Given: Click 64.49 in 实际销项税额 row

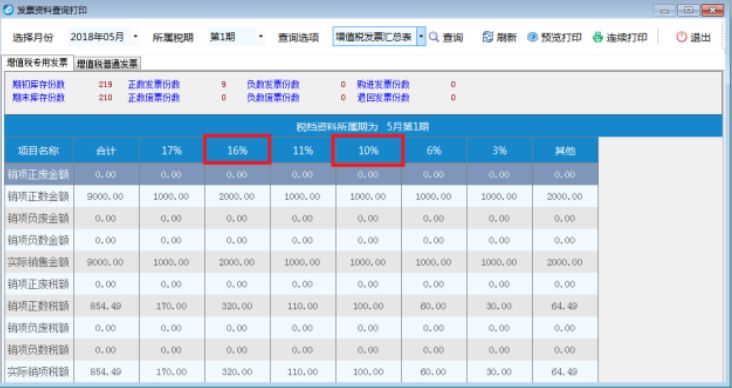Looking at the screenshot, I should (x=564, y=372).
